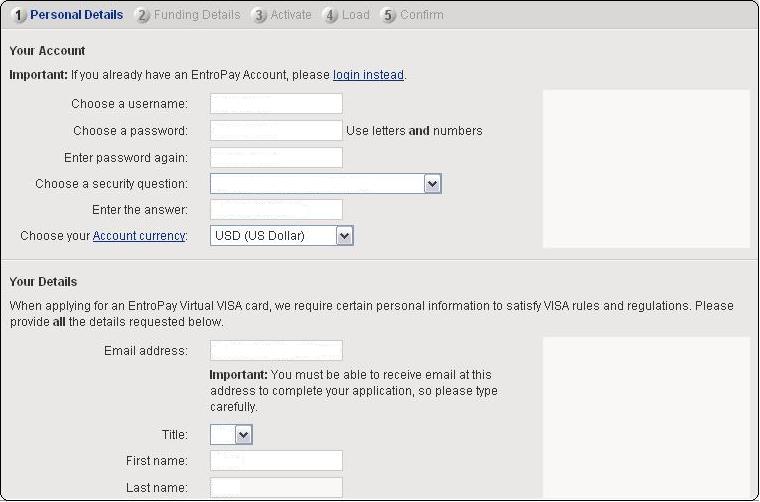
Task: Select the Enter password again field
Action: (x=276, y=158)
